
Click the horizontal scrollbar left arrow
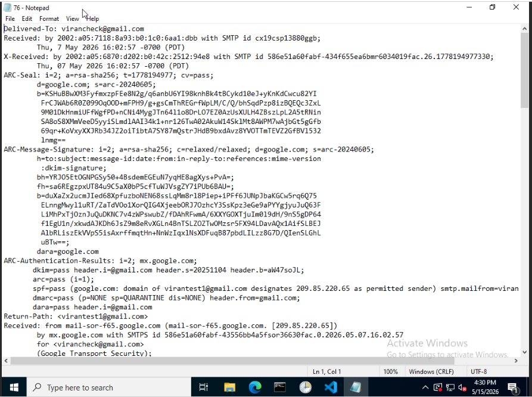coord(6,361)
